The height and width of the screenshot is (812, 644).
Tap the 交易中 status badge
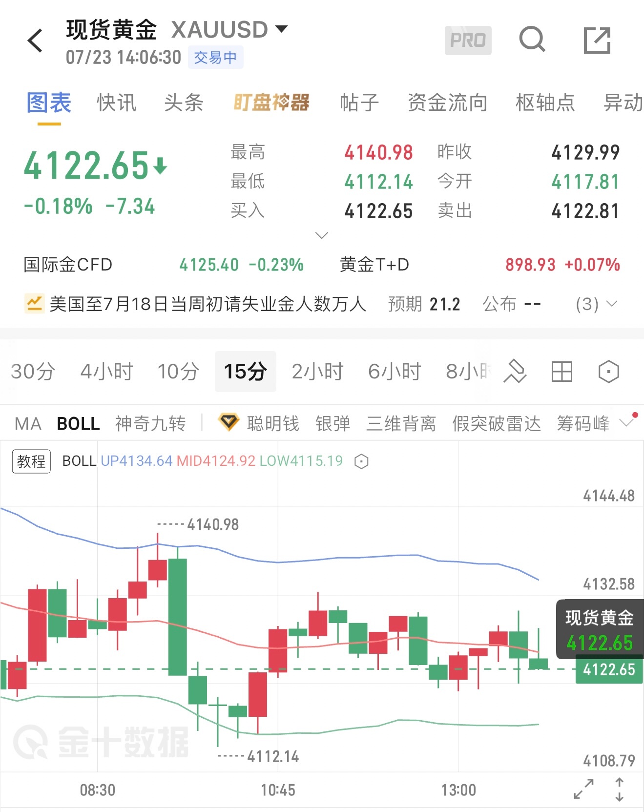[215, 58]
